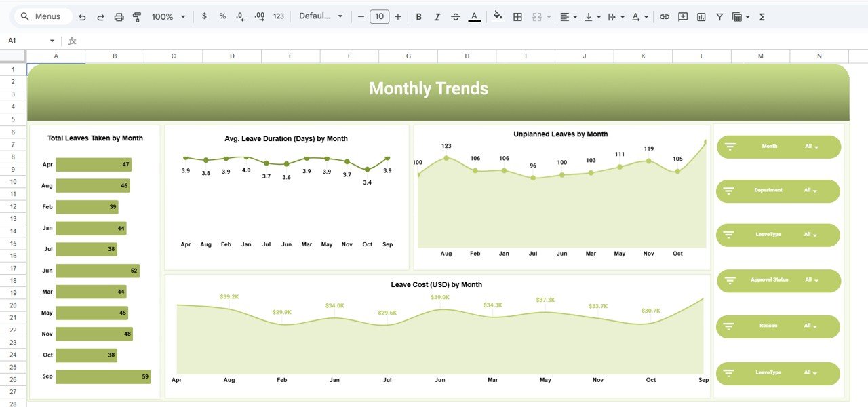This screenshot has height=407, width=868.
Task: Click the Functions sigma icon
Action: click(x=762, y=16)
